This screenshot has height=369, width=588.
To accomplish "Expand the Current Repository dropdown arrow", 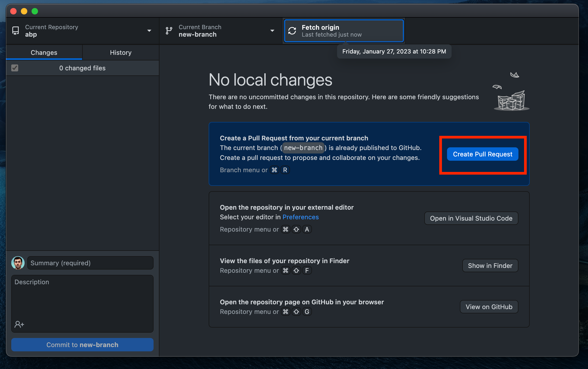I will 149,31.
